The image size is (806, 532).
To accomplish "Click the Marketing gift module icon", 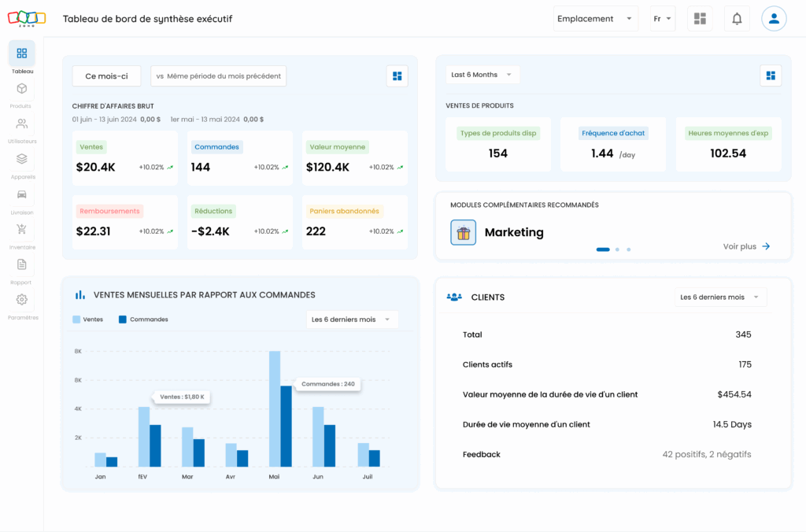I will (463, 232).
